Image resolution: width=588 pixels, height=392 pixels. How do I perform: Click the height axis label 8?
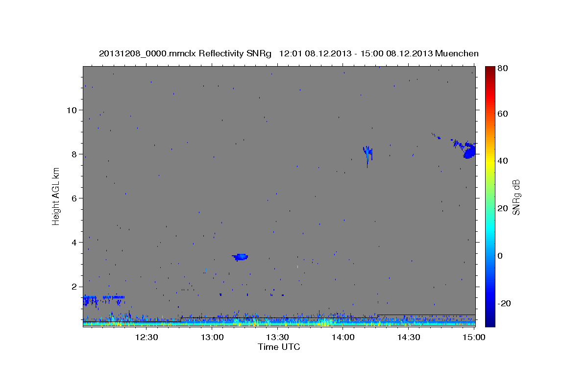pos(74,154)
